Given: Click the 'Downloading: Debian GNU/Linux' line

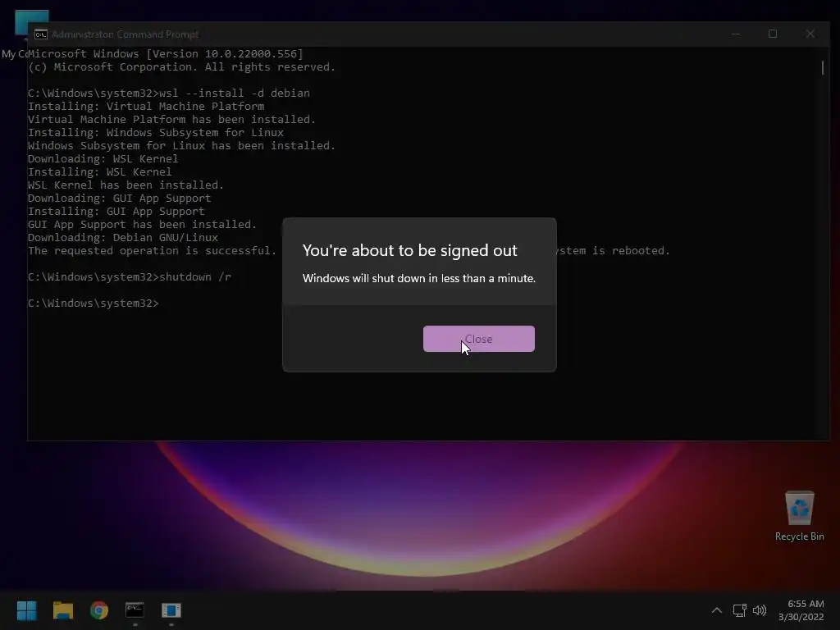Looking at the screenshot, I should click(123, 237).
